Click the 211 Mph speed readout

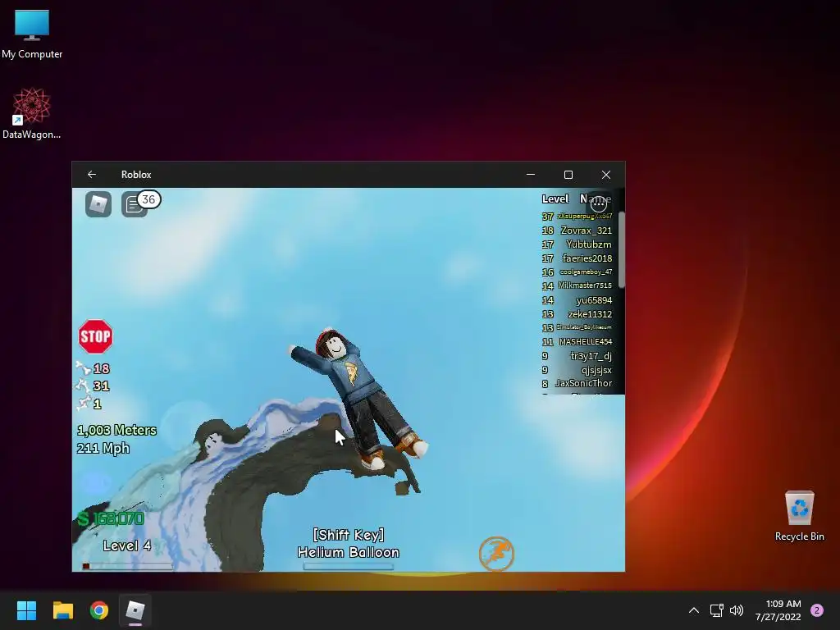[103, 448]
